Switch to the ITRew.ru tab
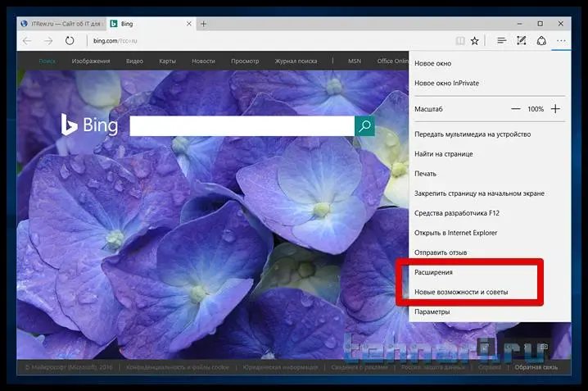Image resolution: width=588 pixels, height=391 pixels. 61,24
